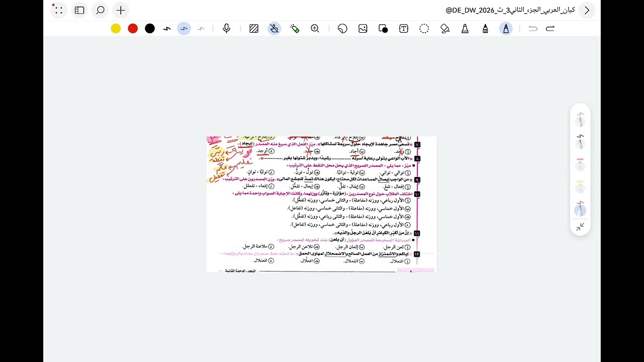Click the dimmed curved history arrow
This screenshot has width=644, height=362.
click(x=533, y=29)
